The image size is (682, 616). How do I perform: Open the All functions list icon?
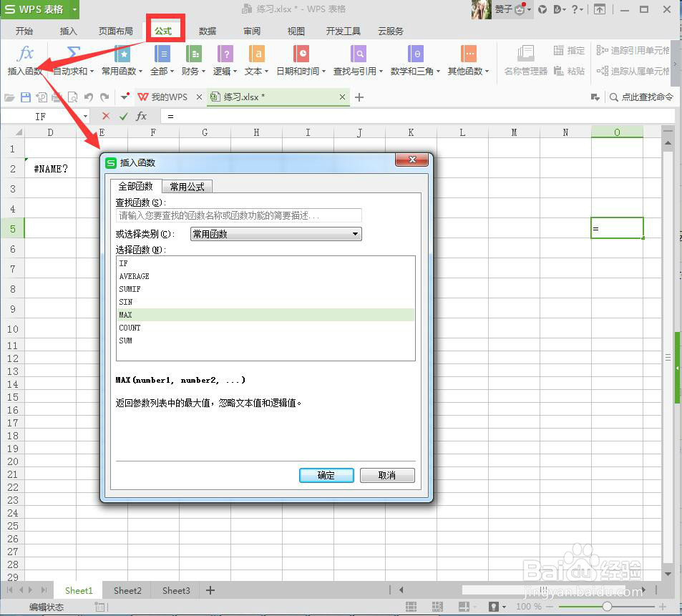pyautogui.click(x=162, y=54)
